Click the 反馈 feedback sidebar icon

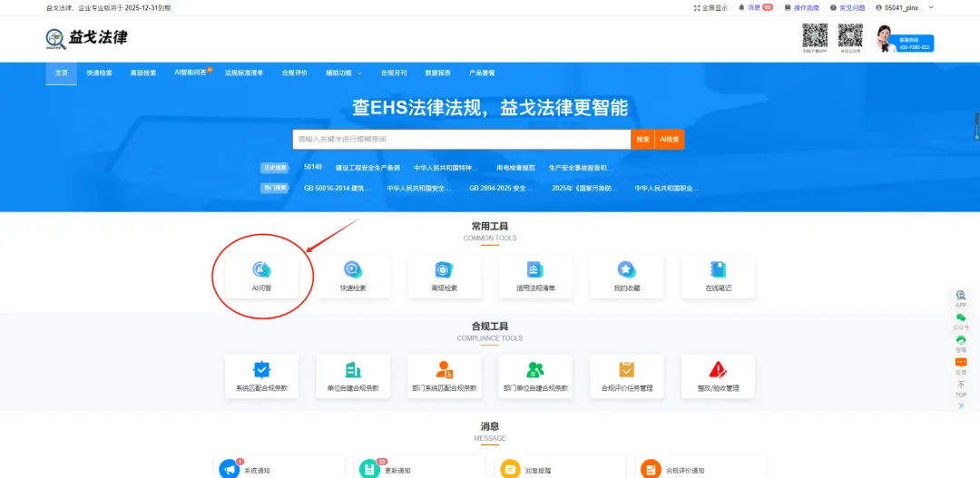pyautogui.click(x=961, y=363)
